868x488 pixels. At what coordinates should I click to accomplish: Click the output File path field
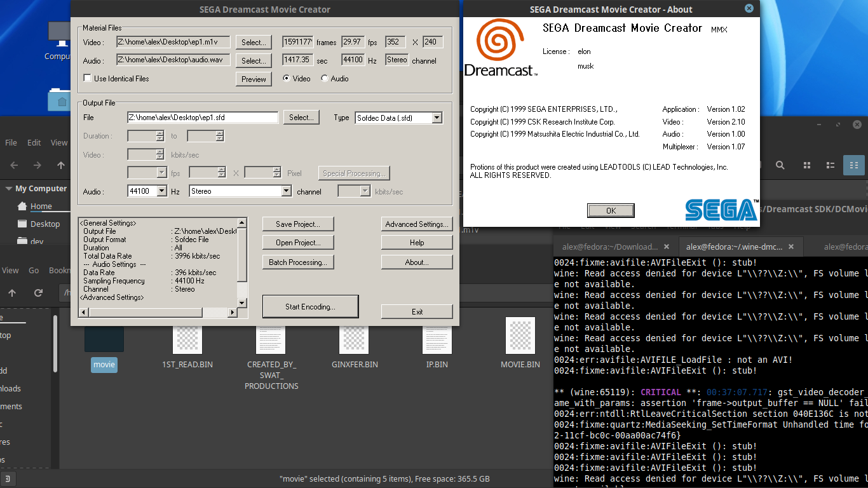point(203,118)
